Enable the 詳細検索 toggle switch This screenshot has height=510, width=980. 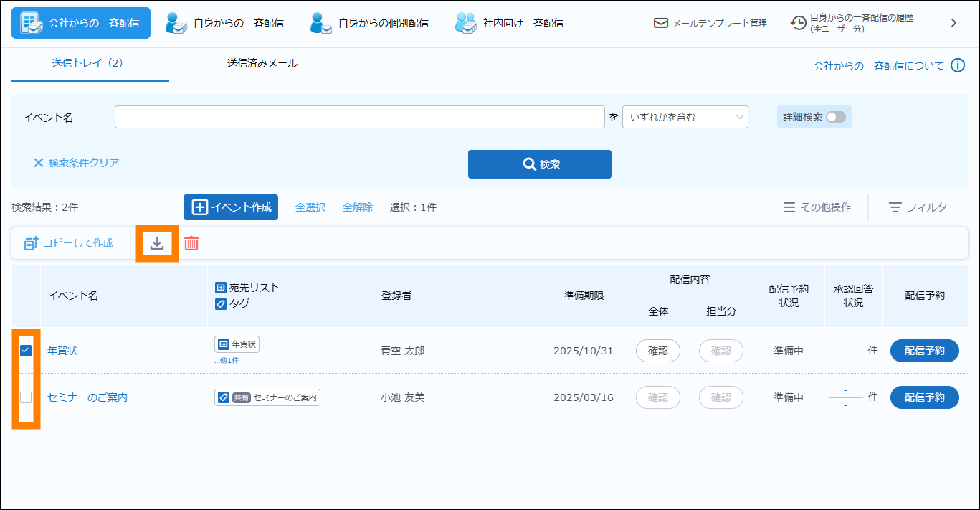click(835, 117)
